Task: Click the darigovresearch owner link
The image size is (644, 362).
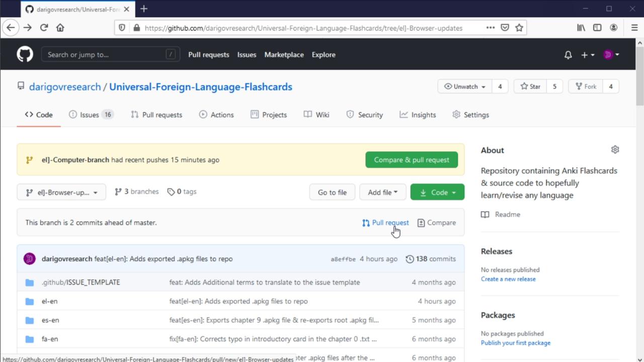Action: point(65,86)
